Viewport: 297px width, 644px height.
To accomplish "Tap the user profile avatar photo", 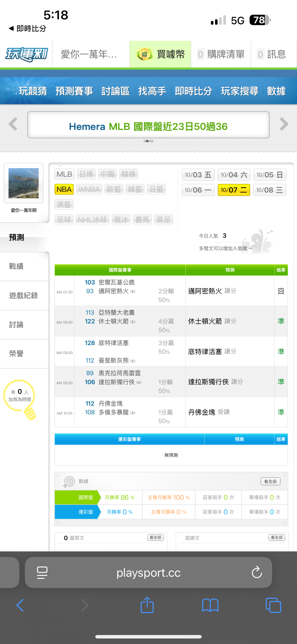I will tap(24, 183).
